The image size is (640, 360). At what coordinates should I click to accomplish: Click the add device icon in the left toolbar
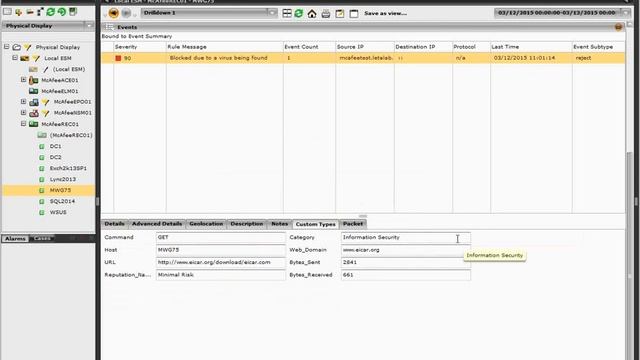pyautogui.click(x=18, y=12)
